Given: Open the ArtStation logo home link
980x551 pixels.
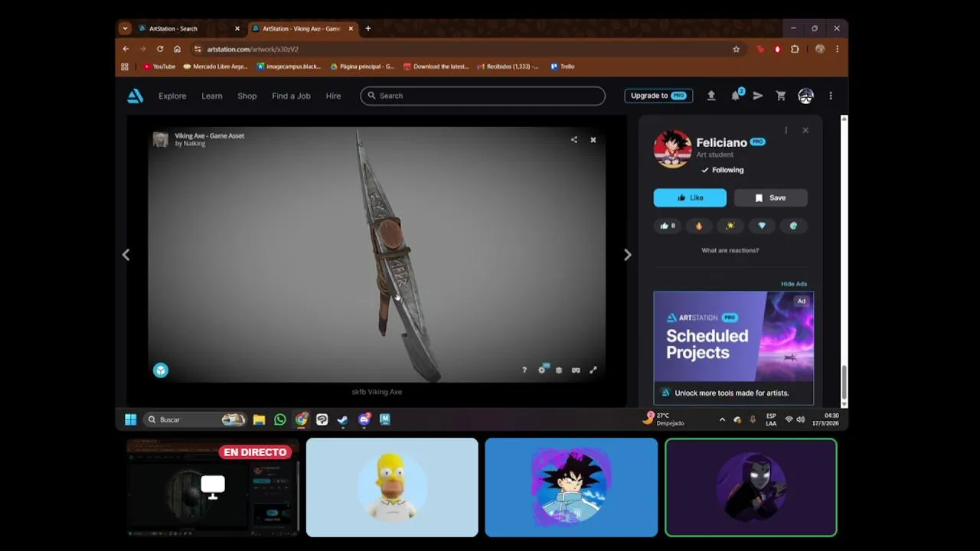Looking at the screenshot, I should (x=136, y=96).
